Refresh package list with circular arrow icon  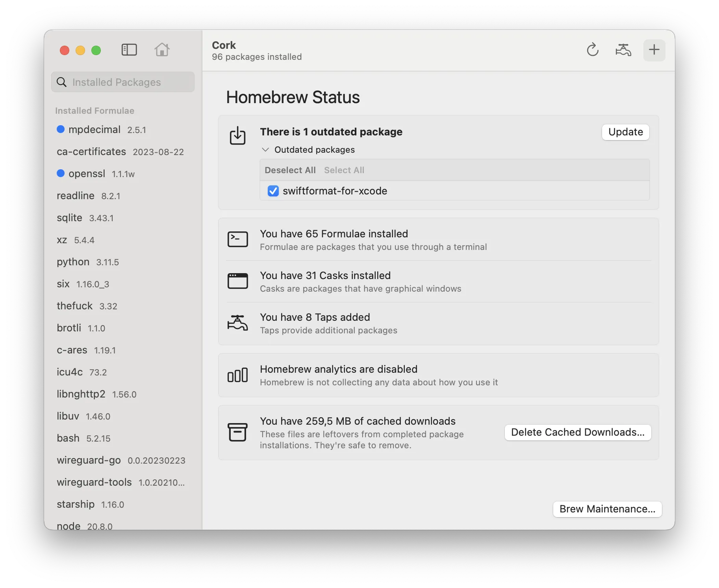pos(592,50)
